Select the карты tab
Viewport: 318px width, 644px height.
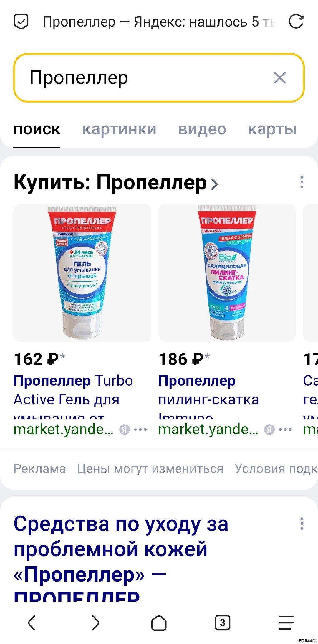pos(272,129)
